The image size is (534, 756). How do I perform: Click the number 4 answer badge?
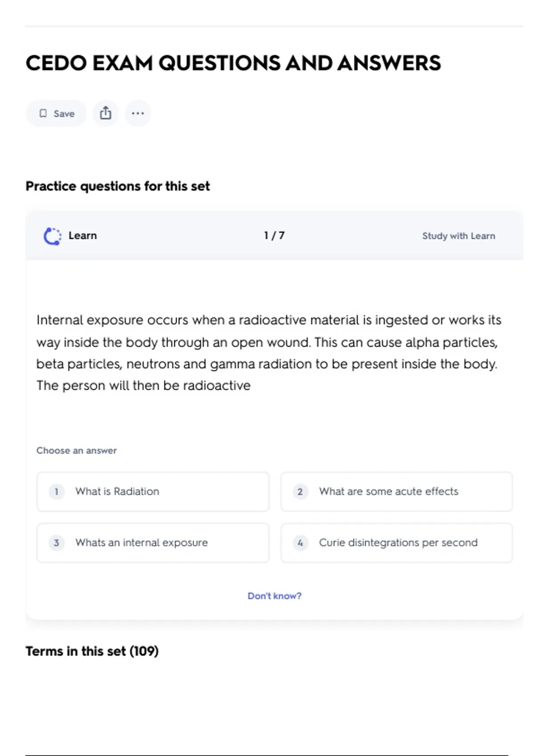click(x=300, y=543)
